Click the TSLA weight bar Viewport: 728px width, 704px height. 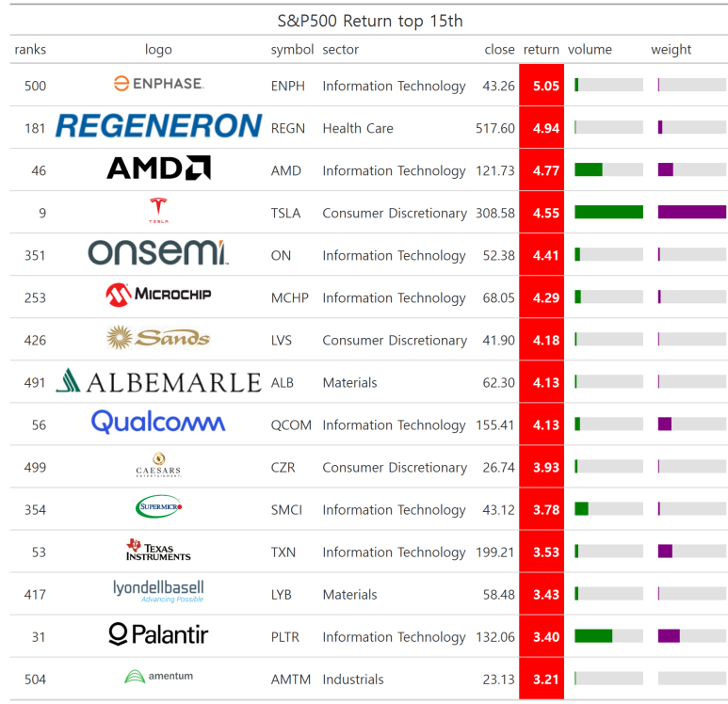[692, 212]
